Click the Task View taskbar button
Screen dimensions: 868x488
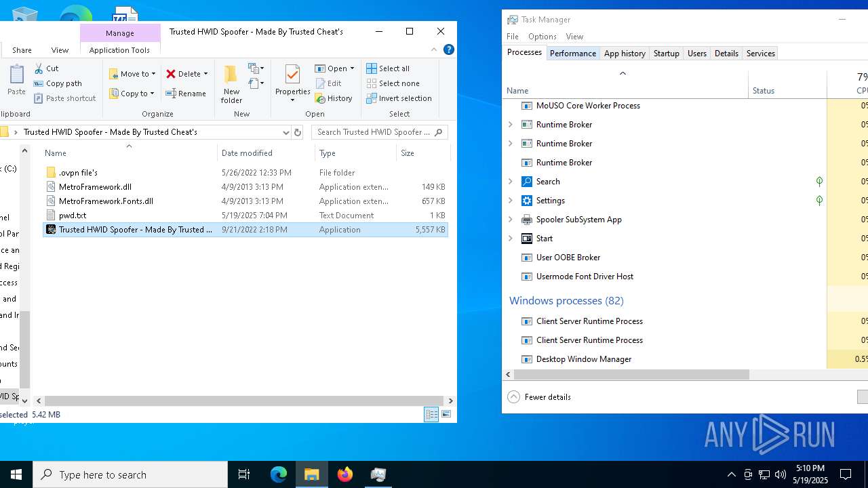244,474
